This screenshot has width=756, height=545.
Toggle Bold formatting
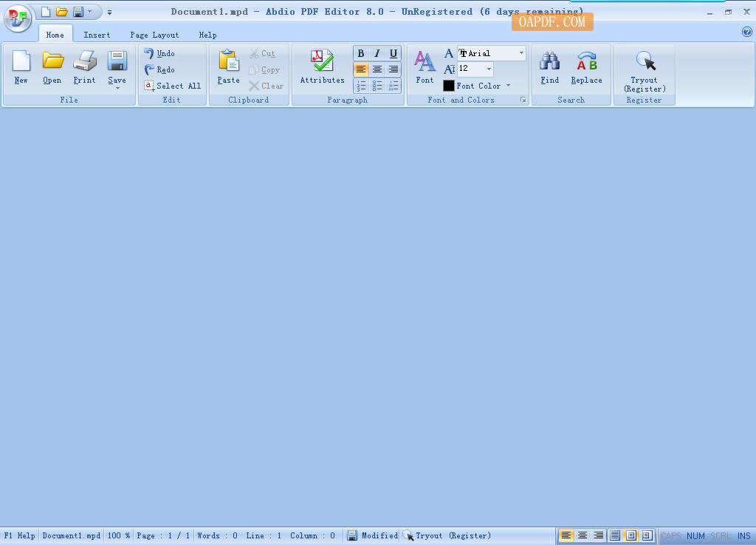pyautogui.click(x=360, y=53)
